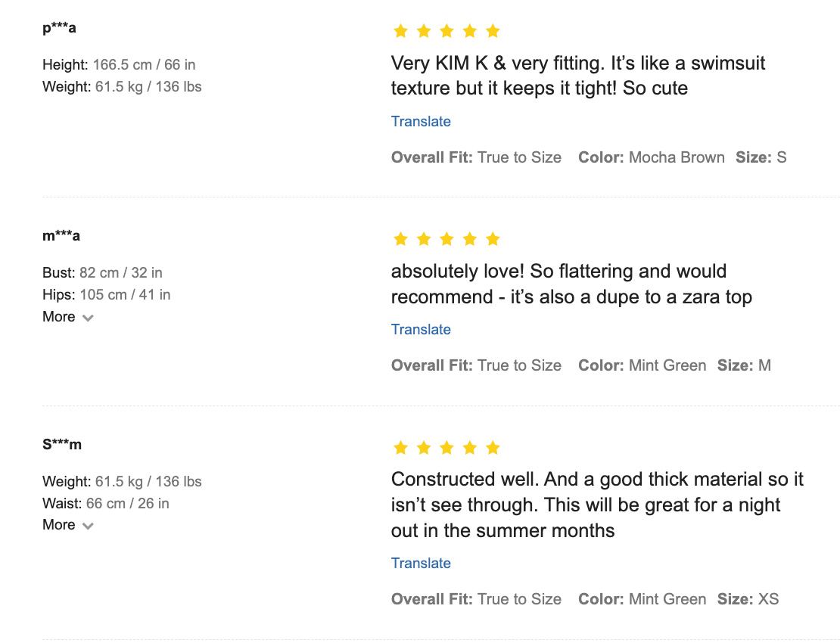This screenshot has width=840, height=643.
Task: Click second star in m***a's rating
Action: pyautogui.click(x=424, y=239)
